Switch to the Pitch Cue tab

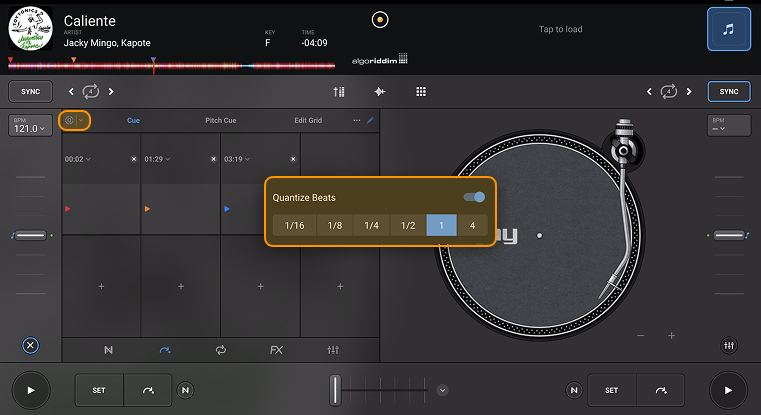(x=221, y=120)
